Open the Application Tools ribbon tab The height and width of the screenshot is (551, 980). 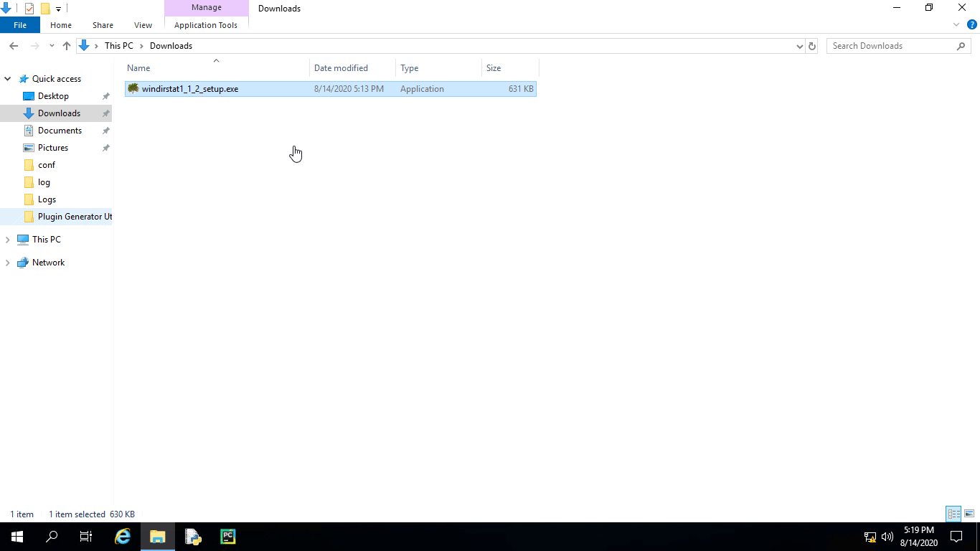[207, 24]
